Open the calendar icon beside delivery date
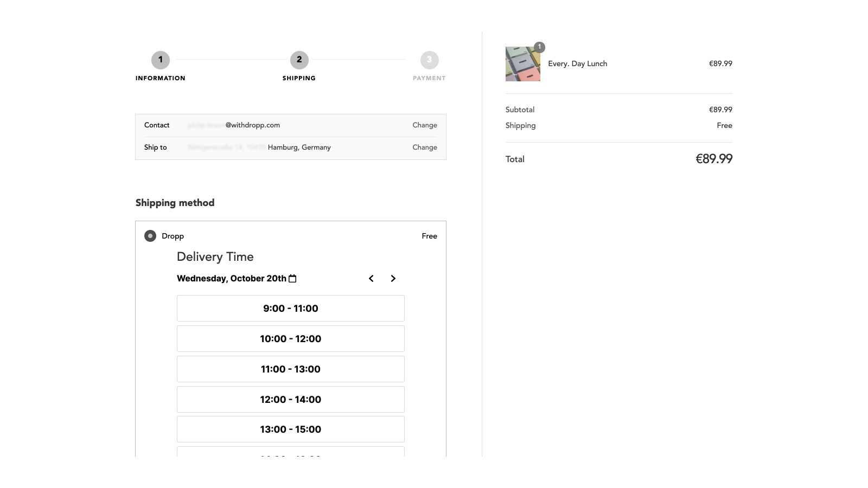Viewport: 868px width, 488px height. tap(292, 279)
